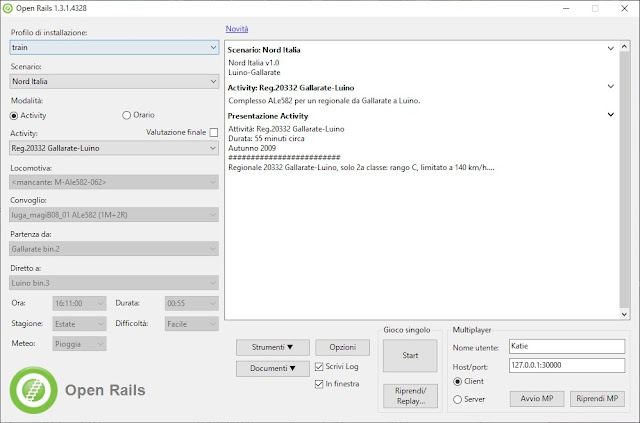The width and height of the screenshot is (640, 423).
Task: Close the Open Rails window
Action: coord(624,8)
